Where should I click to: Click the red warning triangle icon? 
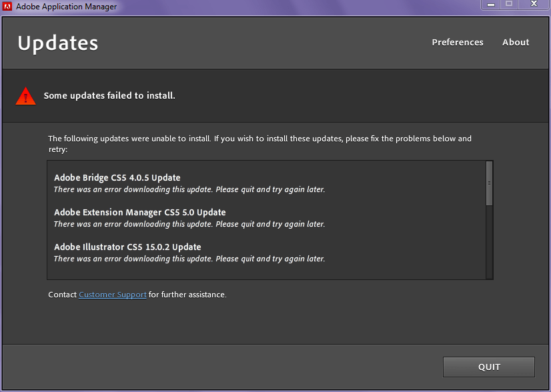25,95
